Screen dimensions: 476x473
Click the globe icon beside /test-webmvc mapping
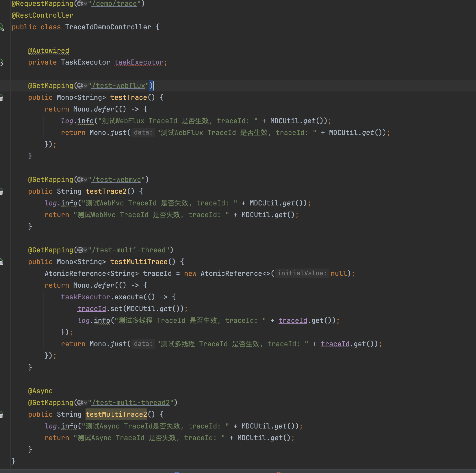pos(80,180)
